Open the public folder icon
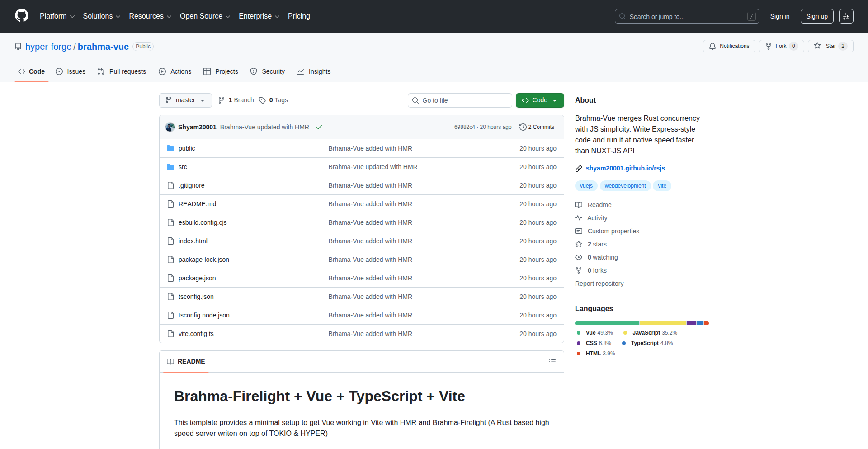 click(170, 148)
